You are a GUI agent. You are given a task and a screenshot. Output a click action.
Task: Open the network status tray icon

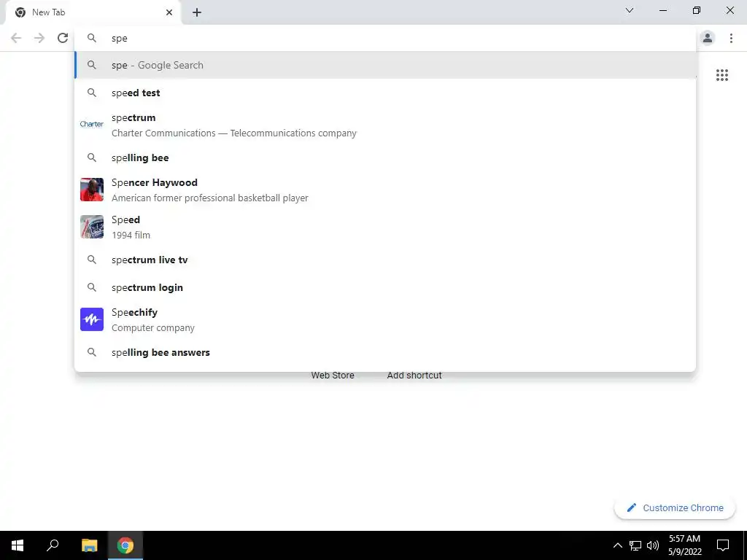point(635,545)
